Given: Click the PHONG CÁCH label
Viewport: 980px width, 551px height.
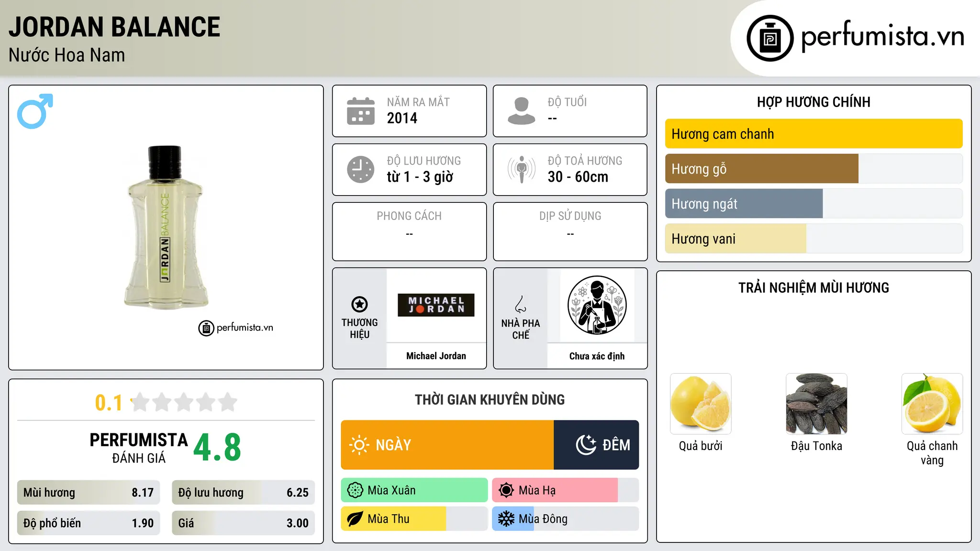Looking at the screenshot, I should (409, 216).
